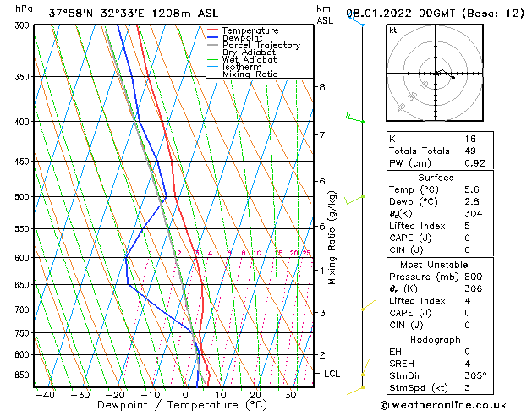Click the yellow wind barb at 700 hPa

369,304
